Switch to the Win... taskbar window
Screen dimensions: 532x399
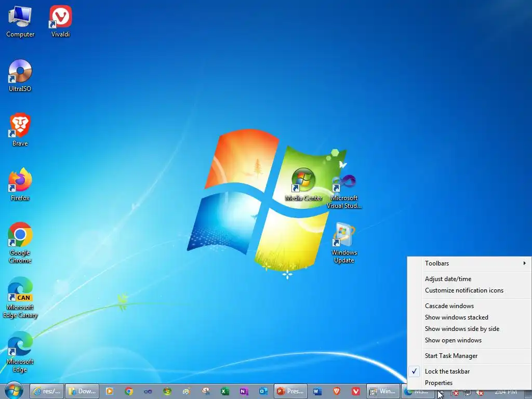[383, 391]
